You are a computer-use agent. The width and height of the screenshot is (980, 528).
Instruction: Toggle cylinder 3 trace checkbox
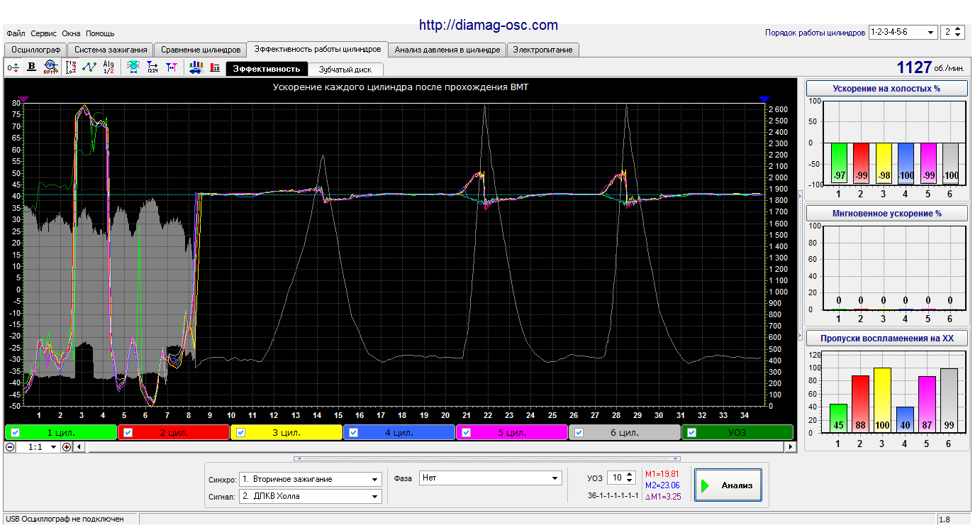click(x=241, y=432)
